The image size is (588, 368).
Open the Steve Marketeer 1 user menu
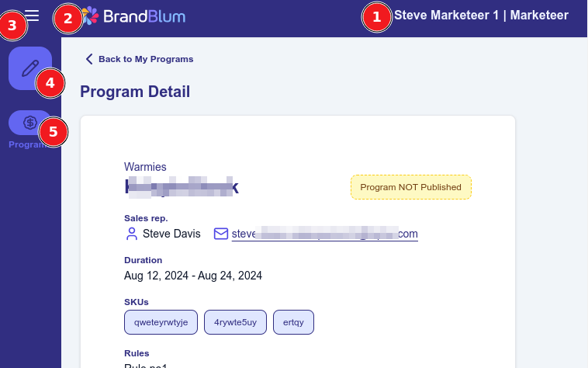tap(481, 15)
